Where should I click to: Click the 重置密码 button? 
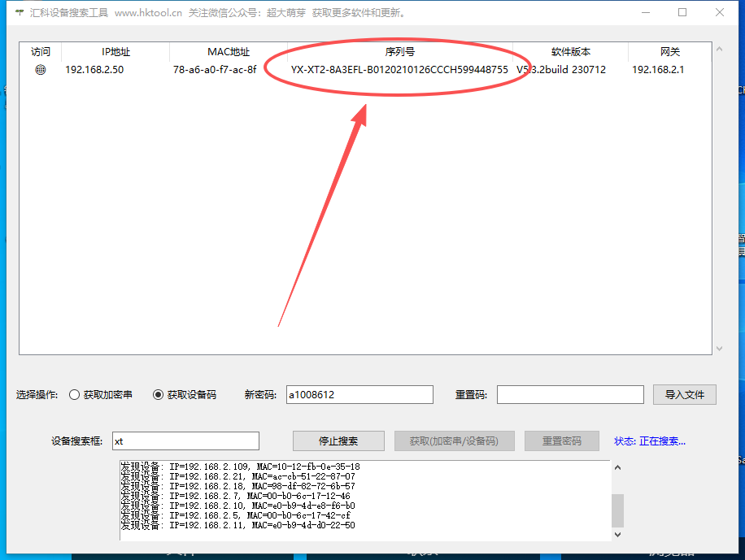click(x=561, y=441)
